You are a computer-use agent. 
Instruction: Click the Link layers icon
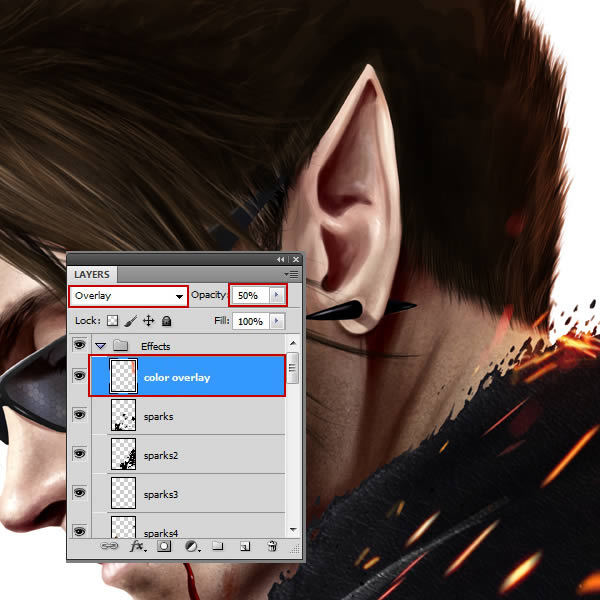[109, 546]
